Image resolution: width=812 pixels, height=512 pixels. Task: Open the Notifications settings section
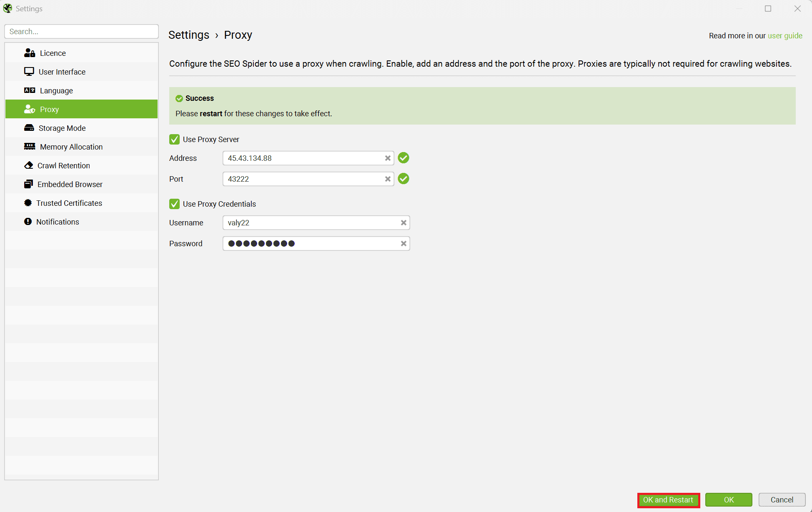coord(58,222)
